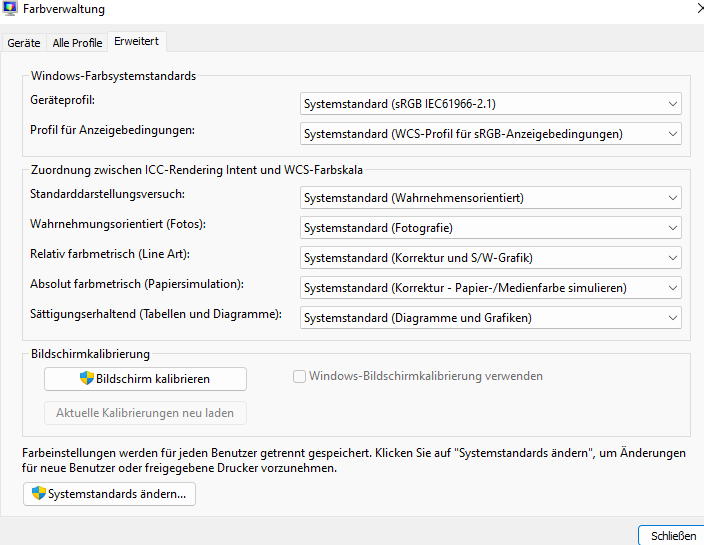This screenshot has height=545, width=704.
Task: Click the Profil für Anzeigebedingungen label
Action: pos(112,130)
